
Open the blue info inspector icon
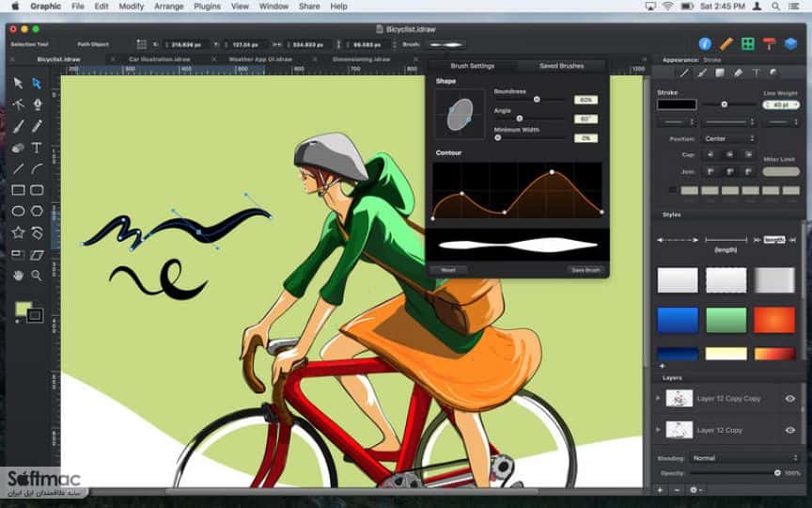[705, 44]
